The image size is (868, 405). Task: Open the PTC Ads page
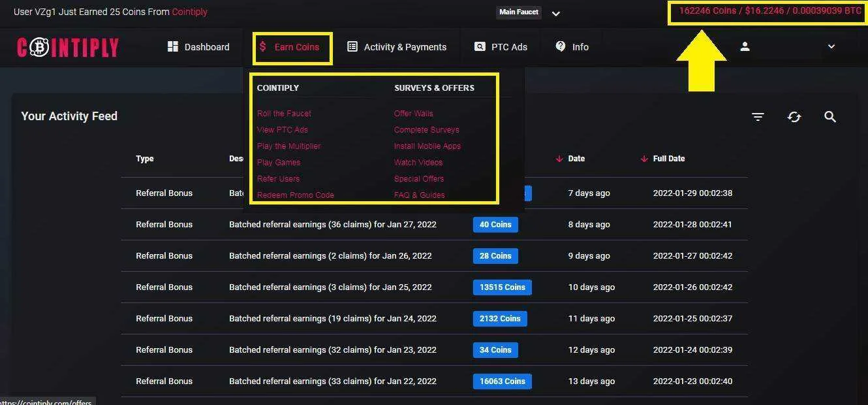point(501,47)
